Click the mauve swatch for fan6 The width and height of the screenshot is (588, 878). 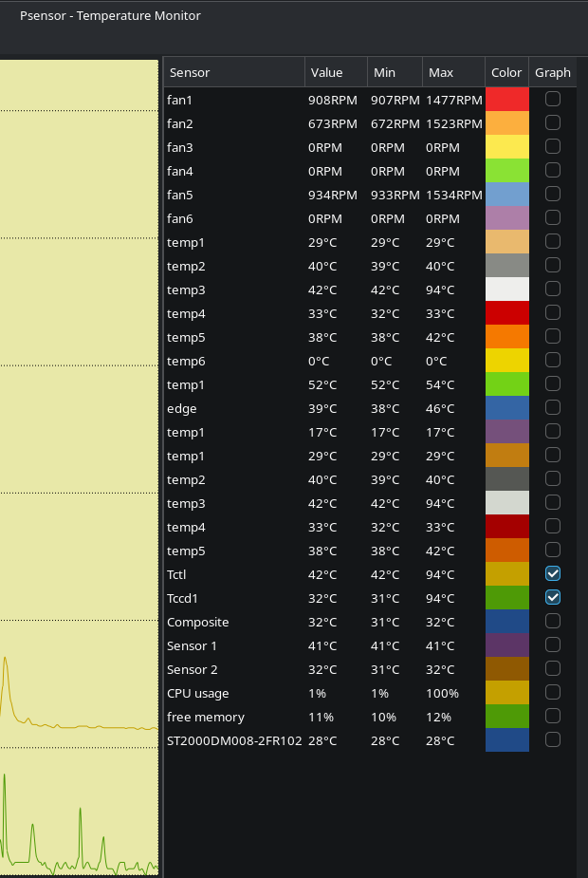tap(506, 217)
